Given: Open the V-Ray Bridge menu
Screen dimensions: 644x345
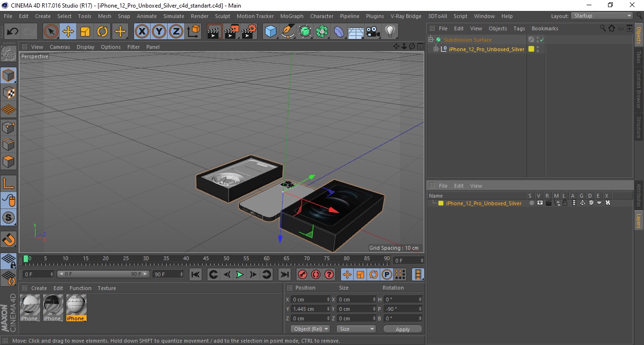Looking at the screenshot, I should (x=406, y=16).
